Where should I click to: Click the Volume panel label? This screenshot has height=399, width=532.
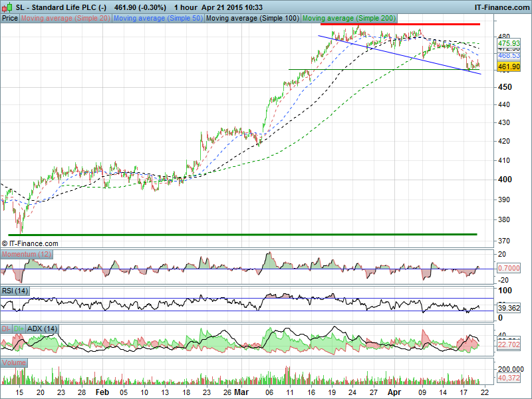(x=15, y=362)
